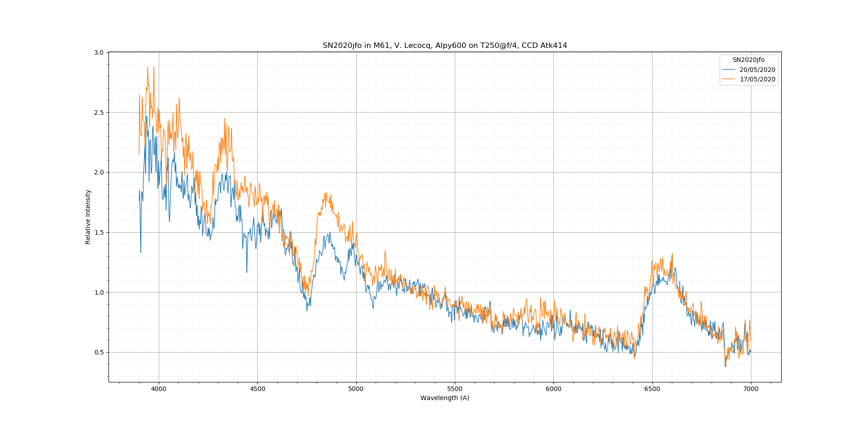868x429 pixels.
Task: Select the 20/05/2020 legend entry label
Action: 757,70
